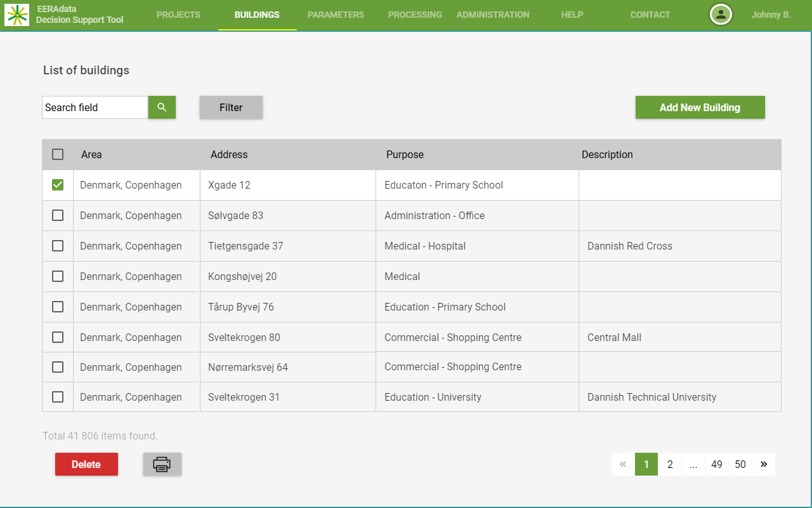This screenshot has height=508, width=812.
Task: Sort by the Address column header
Action: (x=229, y=154)
